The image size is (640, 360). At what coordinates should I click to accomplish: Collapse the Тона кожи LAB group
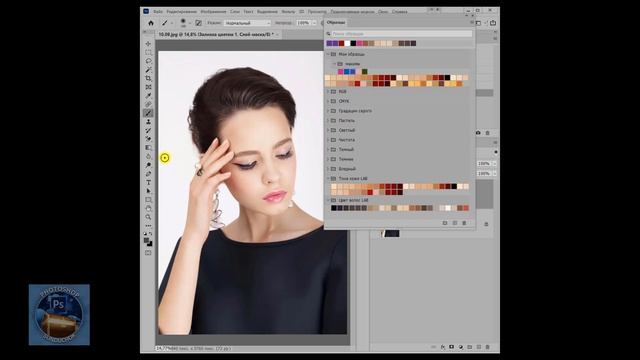click(328, 179)
